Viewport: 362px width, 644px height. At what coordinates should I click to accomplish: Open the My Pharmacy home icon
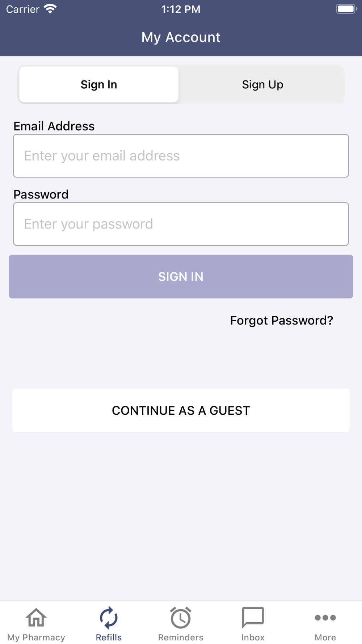(x=36, y=617)
